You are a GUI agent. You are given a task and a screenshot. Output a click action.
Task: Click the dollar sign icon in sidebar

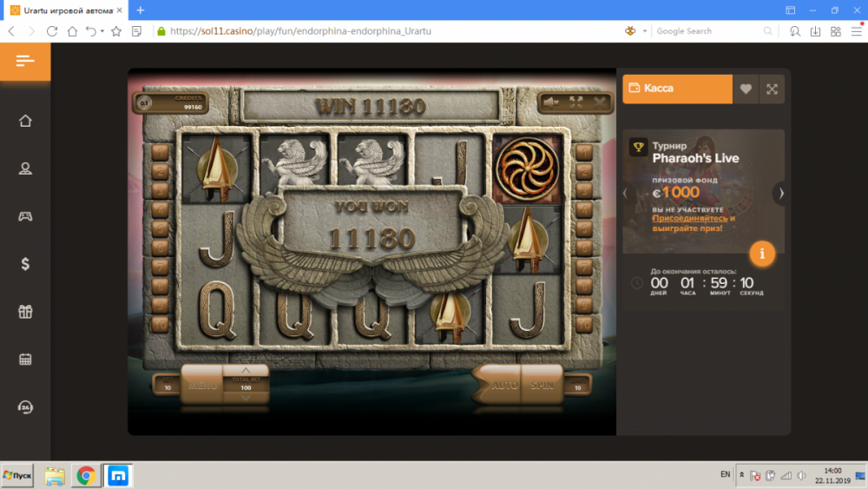25,264
